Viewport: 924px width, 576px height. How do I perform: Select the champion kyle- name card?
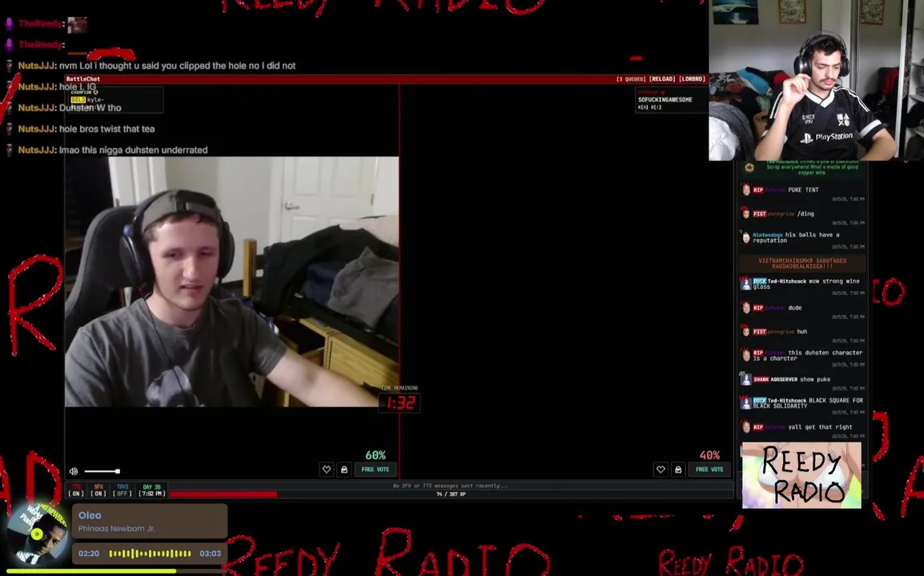(x=114, y=99)
